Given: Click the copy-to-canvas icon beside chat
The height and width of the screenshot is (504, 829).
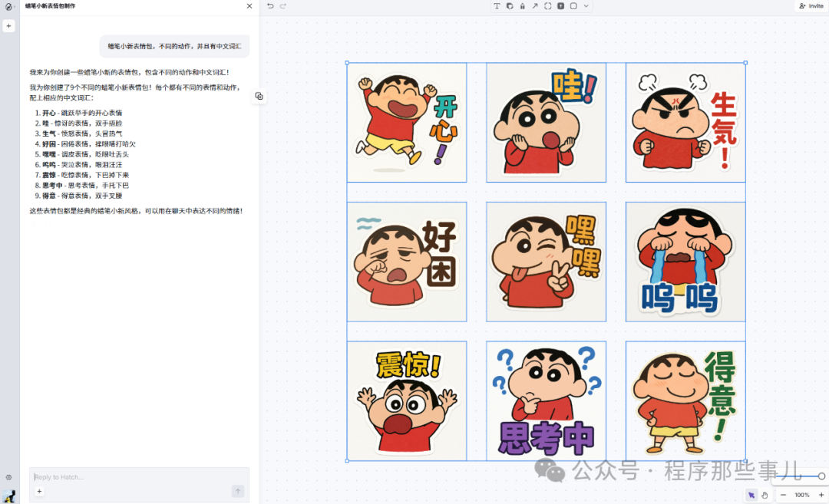Looking at the screenshot, I should pos(259,96).
